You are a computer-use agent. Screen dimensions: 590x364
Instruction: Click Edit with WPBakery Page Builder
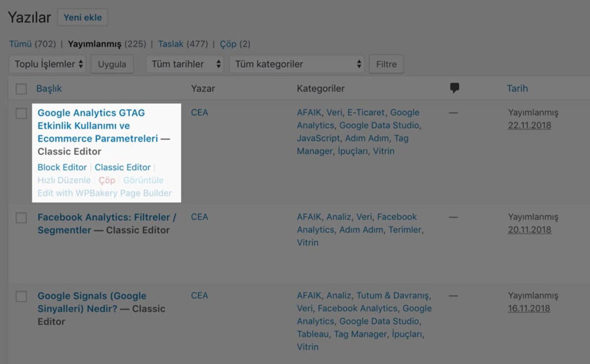[105, 193]
